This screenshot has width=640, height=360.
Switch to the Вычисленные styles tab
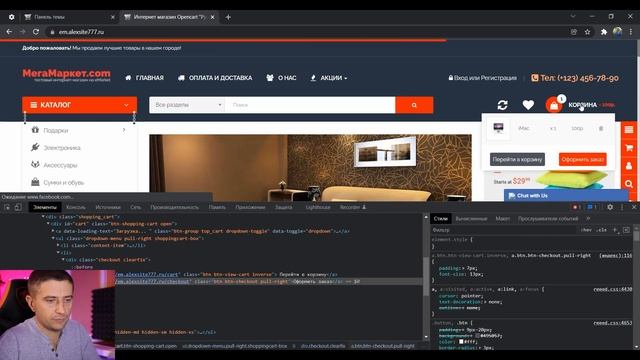coord(471,219)
